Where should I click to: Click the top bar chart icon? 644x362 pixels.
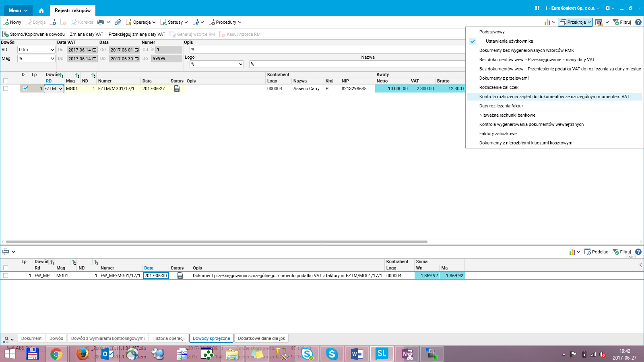click(x=547, y=22)
